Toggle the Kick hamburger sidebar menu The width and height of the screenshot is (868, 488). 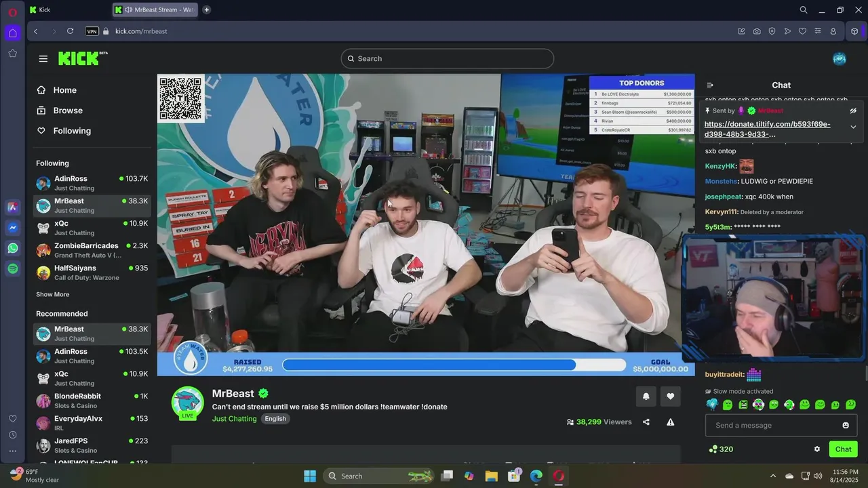(43, 59)
